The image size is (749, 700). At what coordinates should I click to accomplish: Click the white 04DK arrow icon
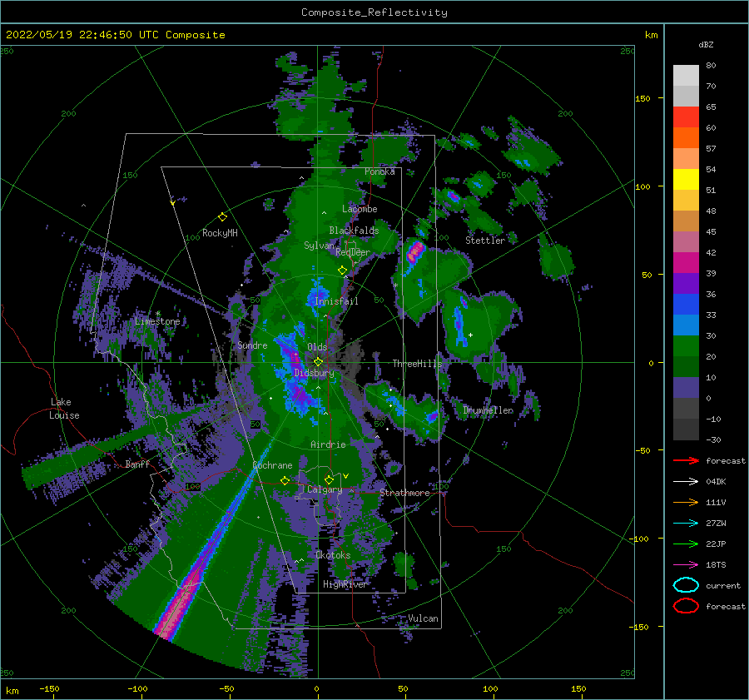pyautogui.click(x=686, y=481)
